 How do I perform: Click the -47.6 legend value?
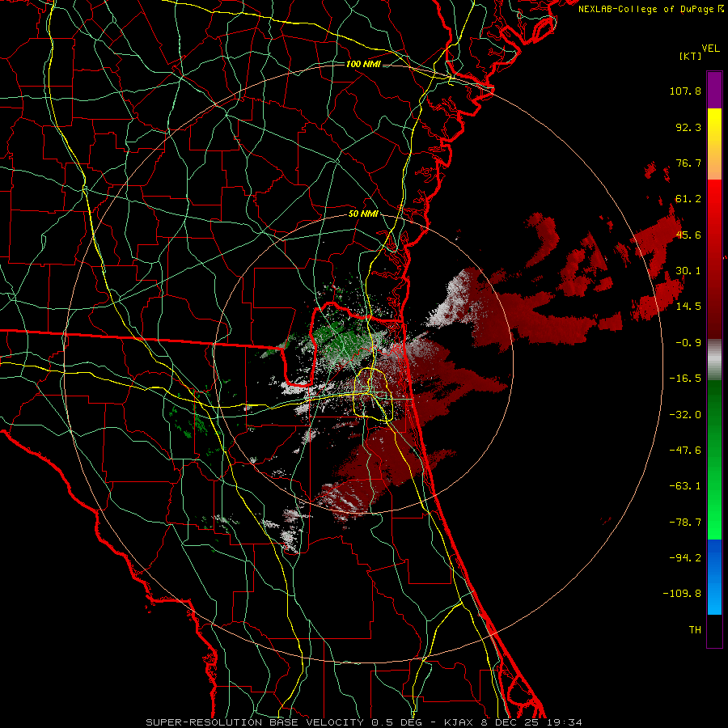click(x=685, y=451)
